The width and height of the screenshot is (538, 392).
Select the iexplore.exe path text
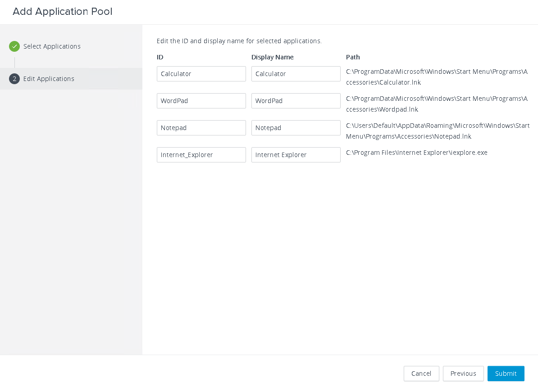[416, 153]
